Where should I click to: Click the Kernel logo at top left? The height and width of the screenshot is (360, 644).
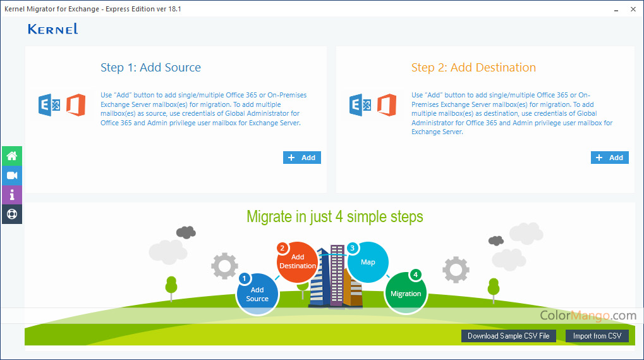tap(52, 29)
